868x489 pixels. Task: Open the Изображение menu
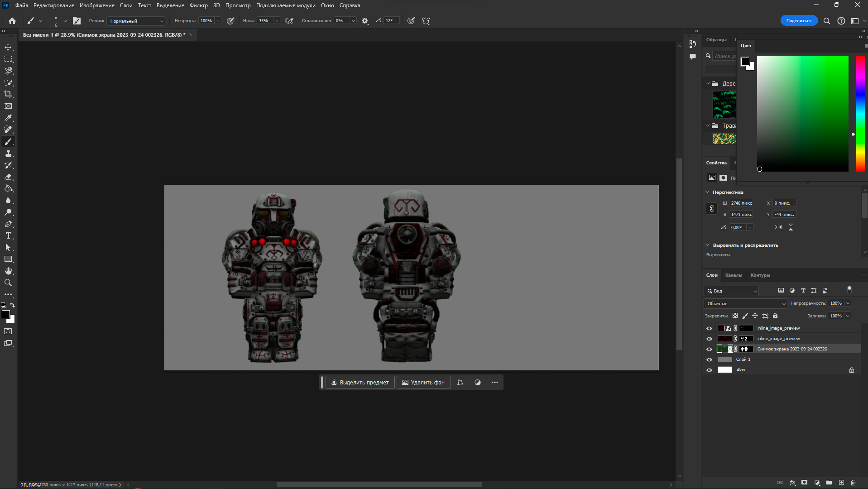(x=97, y=5)
